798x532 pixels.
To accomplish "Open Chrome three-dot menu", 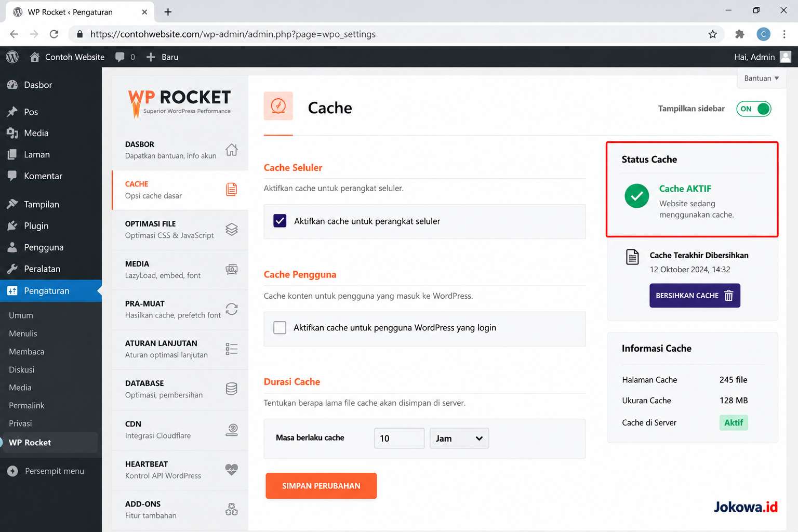I will coord(784,34).
